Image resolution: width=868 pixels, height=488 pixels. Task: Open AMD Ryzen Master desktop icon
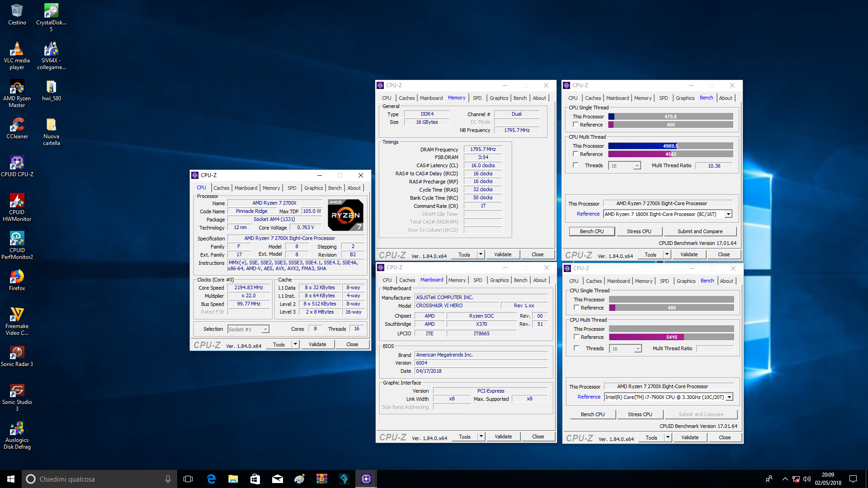click(x=17, y=87)
